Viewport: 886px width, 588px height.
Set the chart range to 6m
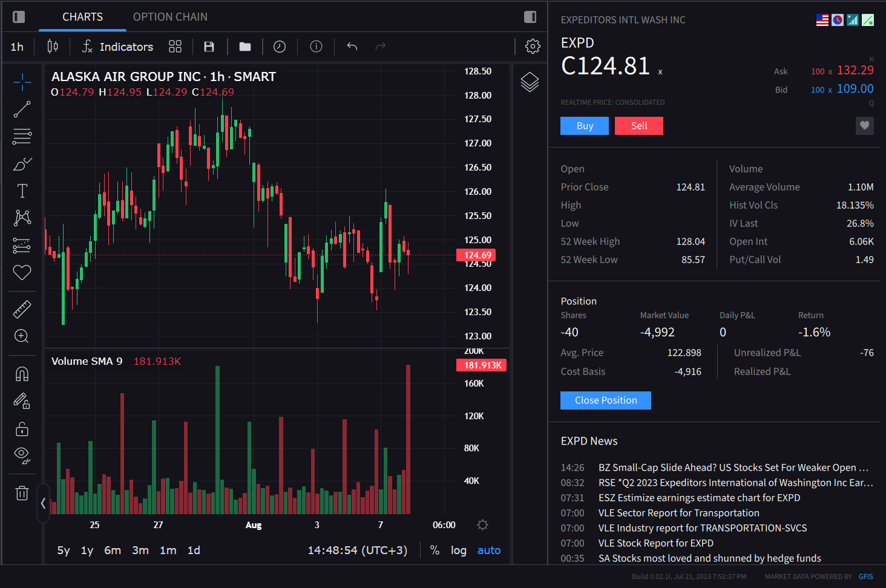[x=113, y=550]
